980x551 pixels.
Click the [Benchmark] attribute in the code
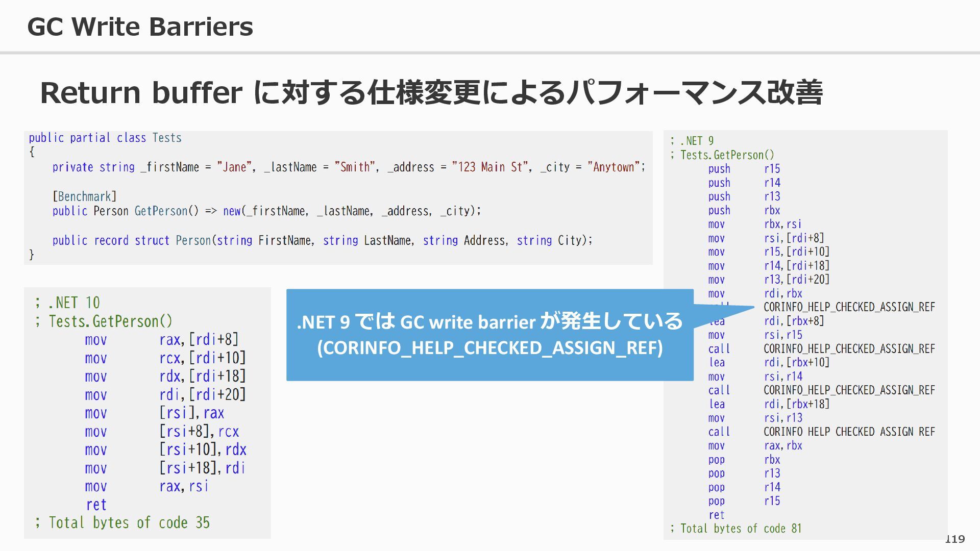[x=85, y=196]
